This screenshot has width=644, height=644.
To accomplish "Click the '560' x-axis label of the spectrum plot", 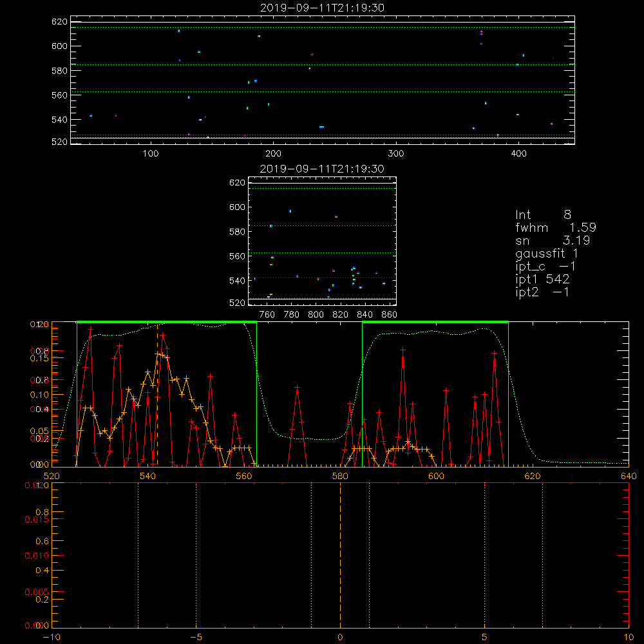I will point(244,476).
